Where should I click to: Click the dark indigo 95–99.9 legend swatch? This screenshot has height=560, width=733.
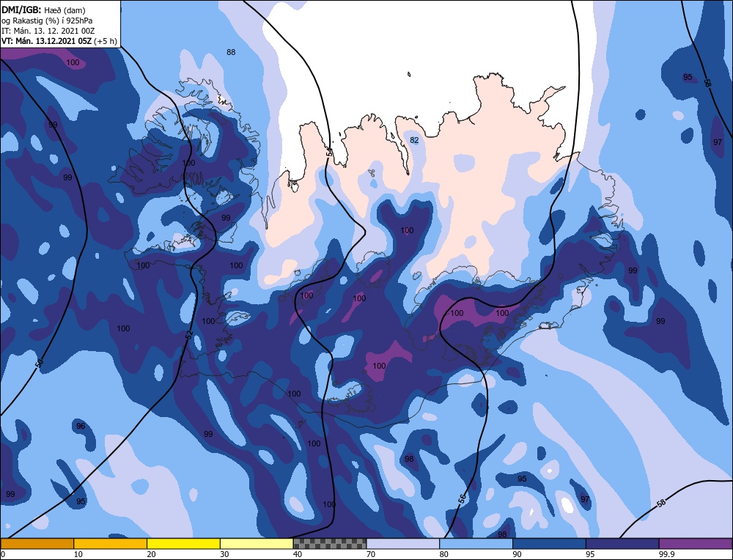[622, 544]
